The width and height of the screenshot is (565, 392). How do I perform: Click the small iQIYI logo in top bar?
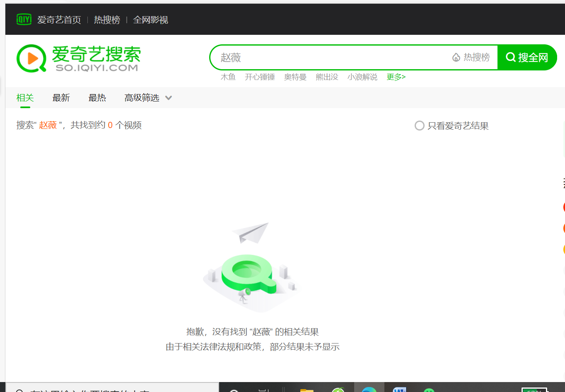(x=24, y=19)
